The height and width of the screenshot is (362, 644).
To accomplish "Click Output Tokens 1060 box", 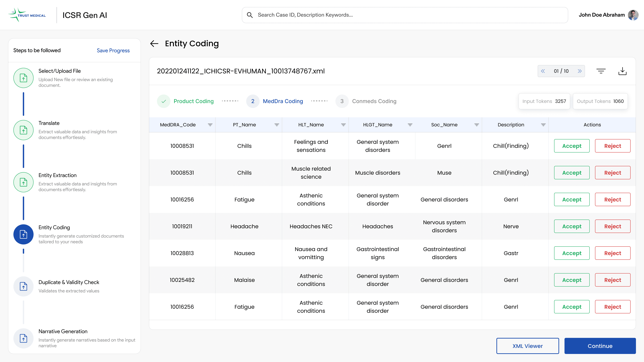I will [x=600, y=101].
